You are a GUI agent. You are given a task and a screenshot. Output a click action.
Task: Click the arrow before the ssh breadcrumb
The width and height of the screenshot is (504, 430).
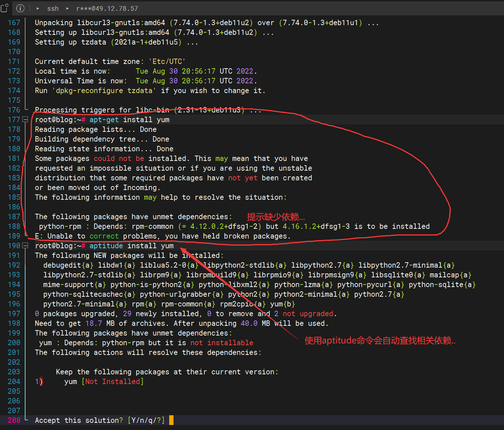(38, 8)
